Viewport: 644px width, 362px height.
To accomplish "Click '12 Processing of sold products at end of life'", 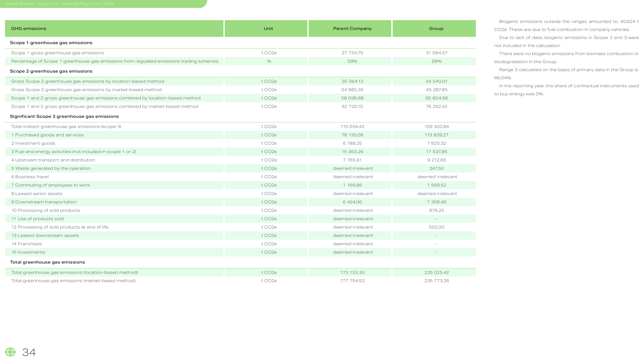I will [60, 227].
